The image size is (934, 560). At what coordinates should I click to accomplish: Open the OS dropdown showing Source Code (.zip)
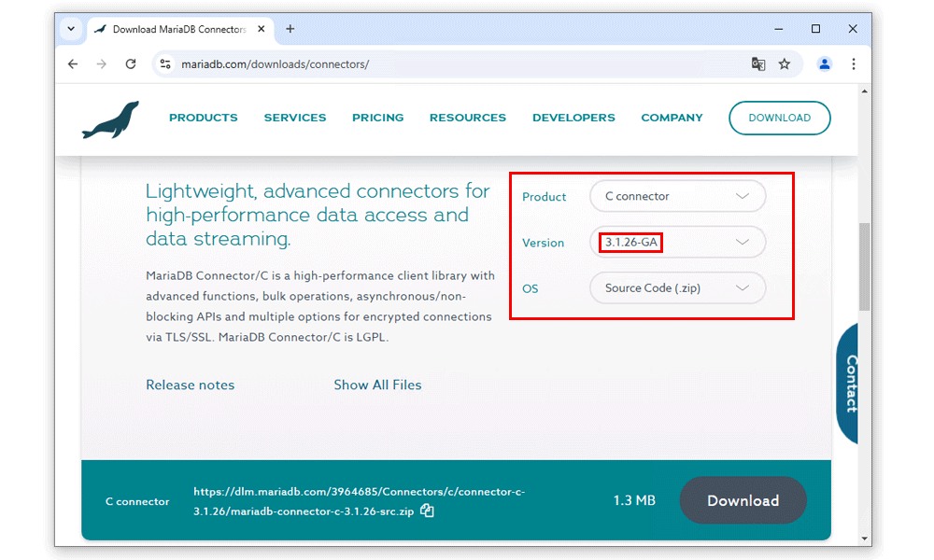click(677, 288)
